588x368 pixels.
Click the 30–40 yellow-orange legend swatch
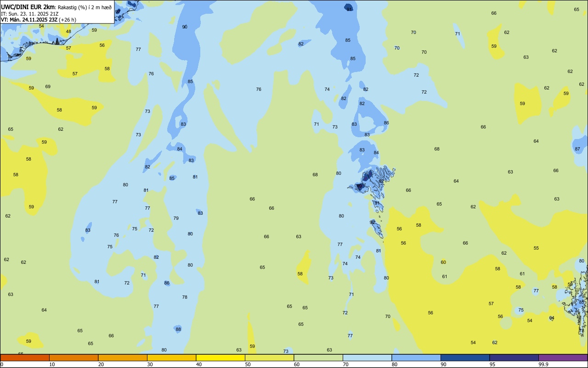(x=171, y=357)
